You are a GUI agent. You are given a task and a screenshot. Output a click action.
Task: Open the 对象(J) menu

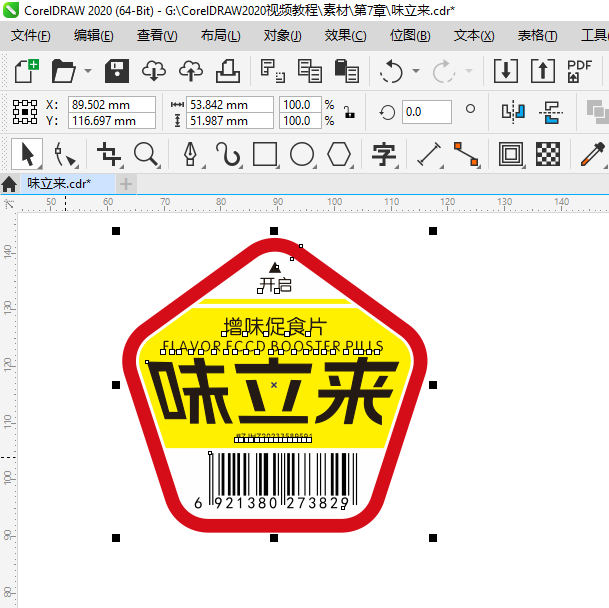click(x=282, y=36)
